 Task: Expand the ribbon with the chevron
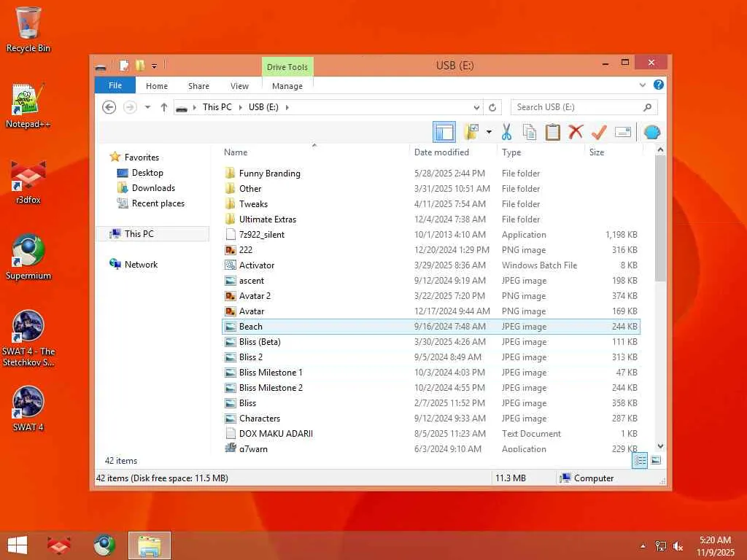(642, 85)
